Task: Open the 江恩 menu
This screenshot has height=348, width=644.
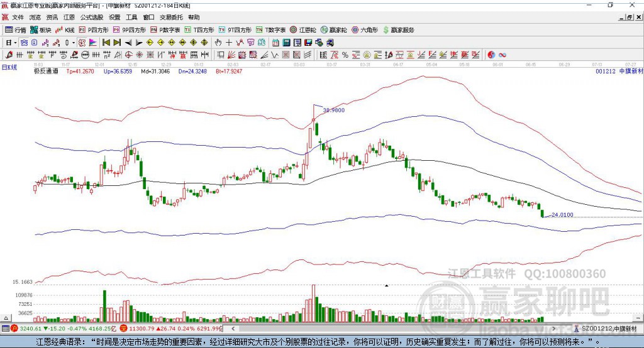Action: click(69, 17)
